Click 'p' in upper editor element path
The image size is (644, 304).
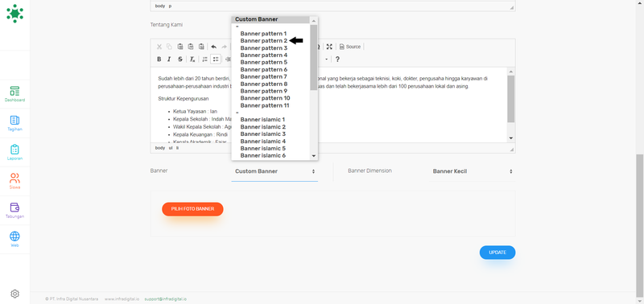coord(171,6)
